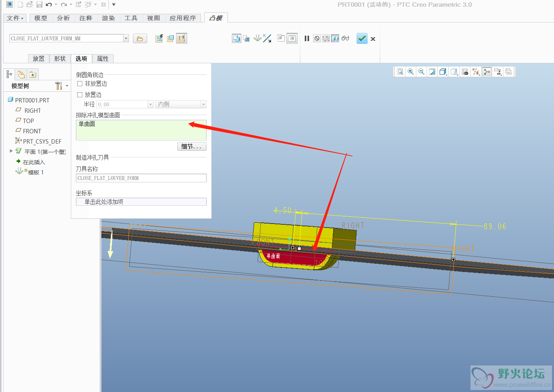Image resolution: width=554 pixels, height=392 pixels.
Task: Switch to 模型 ribbon tab
Action: pos(41,18)
